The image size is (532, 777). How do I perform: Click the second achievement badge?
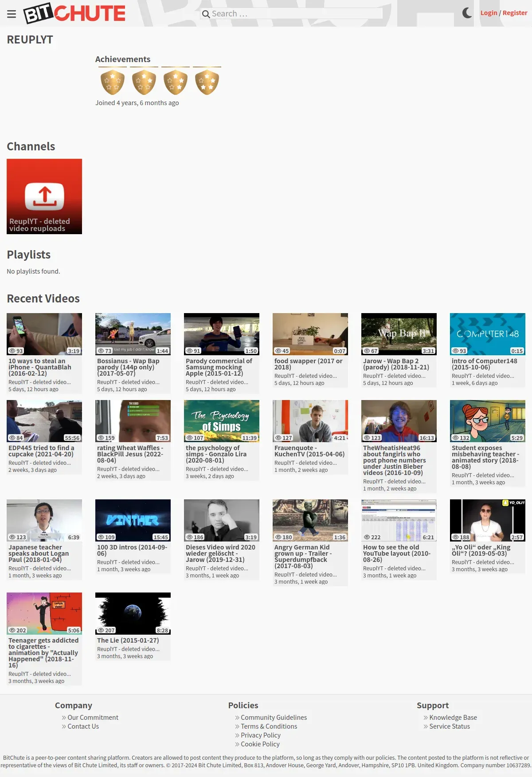coord(144,82)
